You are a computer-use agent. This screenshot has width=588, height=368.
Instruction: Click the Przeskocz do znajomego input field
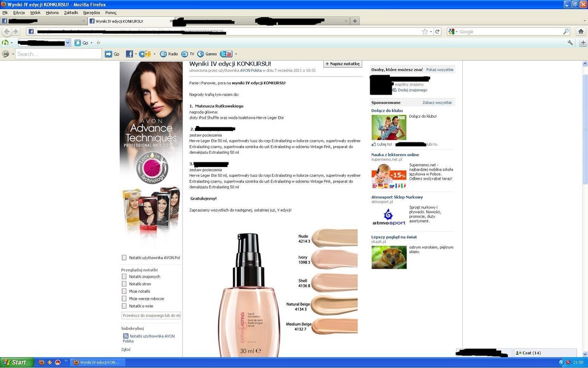coord(151,316)
